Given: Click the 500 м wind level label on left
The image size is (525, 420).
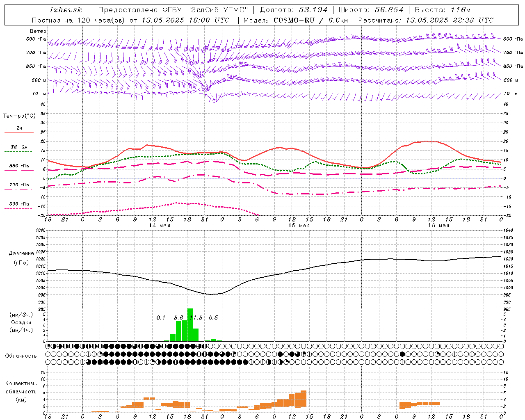Looking at the screenshot, I should click(39, 80).
